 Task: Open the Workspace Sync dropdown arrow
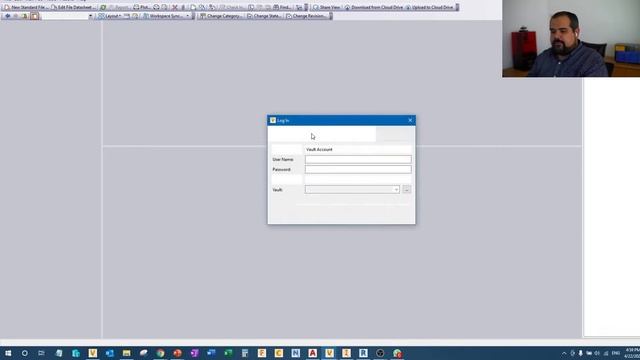pyautogui.click(x=187, y=16)
